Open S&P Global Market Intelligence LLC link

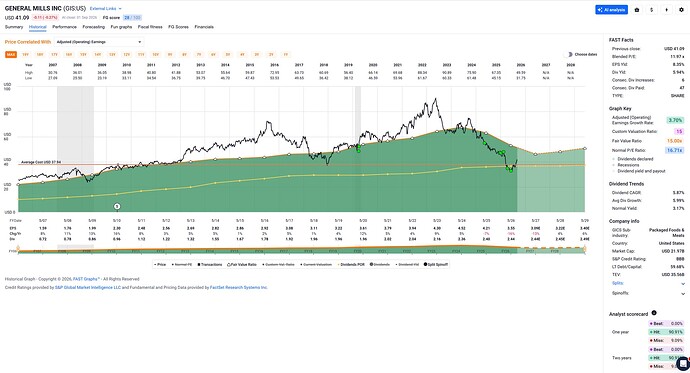point(88,288)
